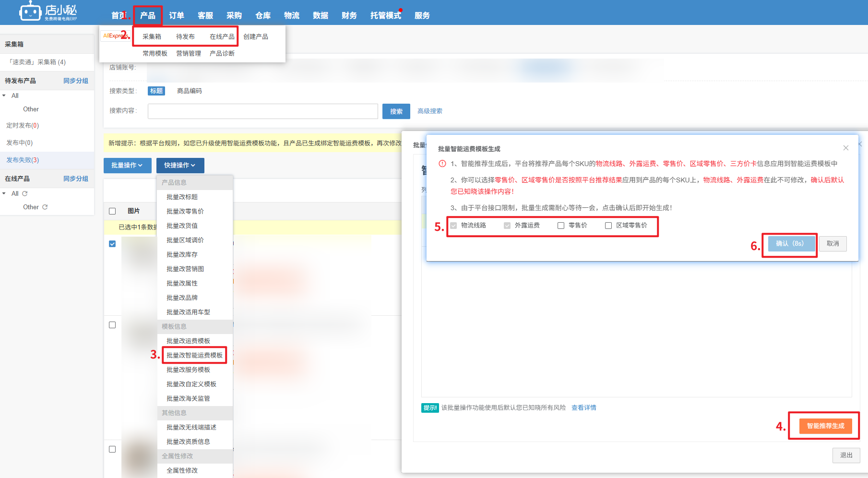Click refresh icon next to online Other
The width and height of the screenshot is (868, 478).
click(45, 207)
